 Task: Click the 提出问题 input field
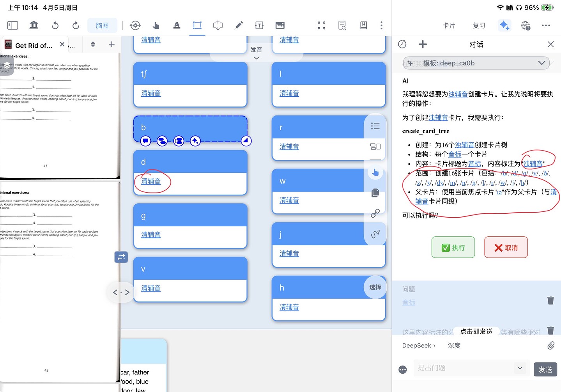click(464, 368)
